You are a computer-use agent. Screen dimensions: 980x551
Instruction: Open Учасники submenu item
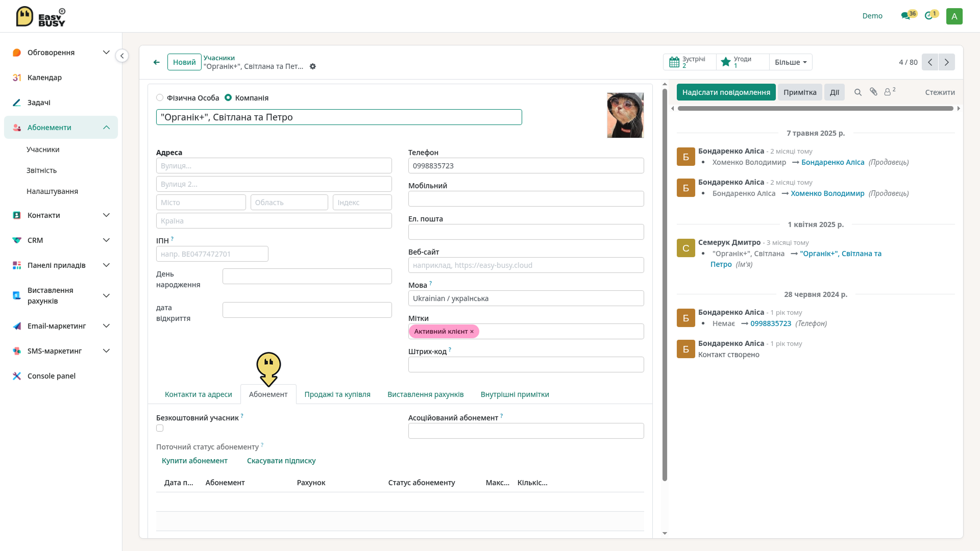click(x=43, y=149)
